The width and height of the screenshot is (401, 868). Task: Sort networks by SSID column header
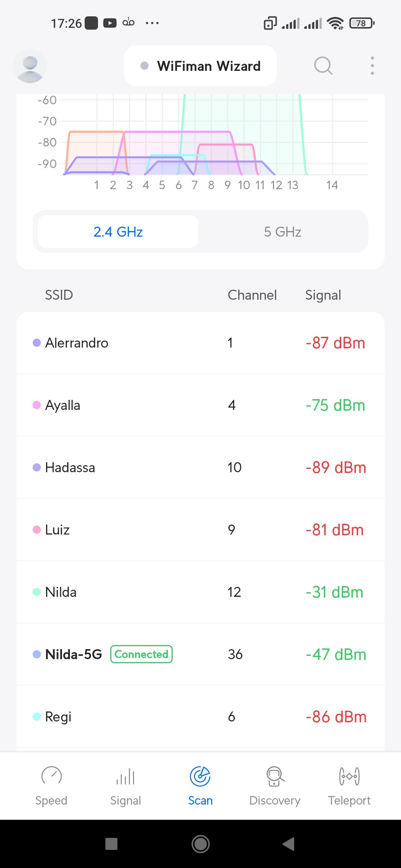pyautogui.click(x=59, y=295)
